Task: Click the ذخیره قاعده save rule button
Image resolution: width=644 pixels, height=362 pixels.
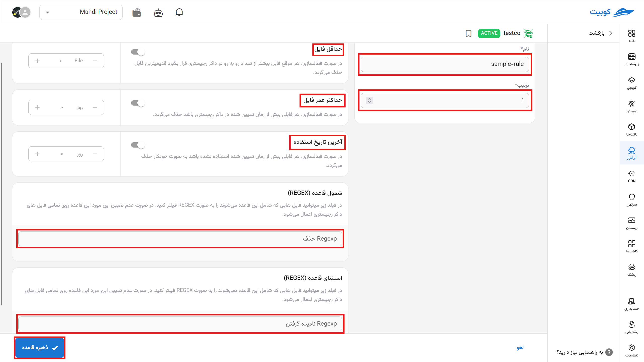Action: 40,348
